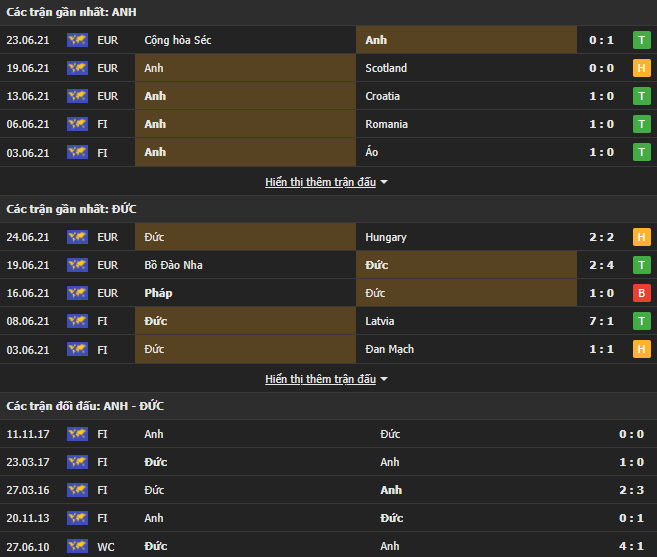Open the Bồ Đào Nha vs Đức match
The height and width of the screenshot is (557, 657).
click(x=328, y=265)
